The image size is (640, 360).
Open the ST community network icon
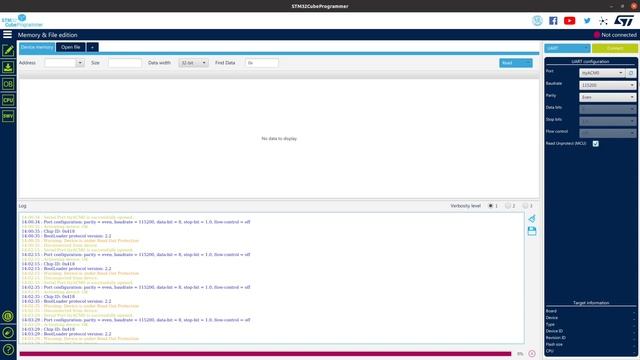pyautogui.click(x=603, y=20)
